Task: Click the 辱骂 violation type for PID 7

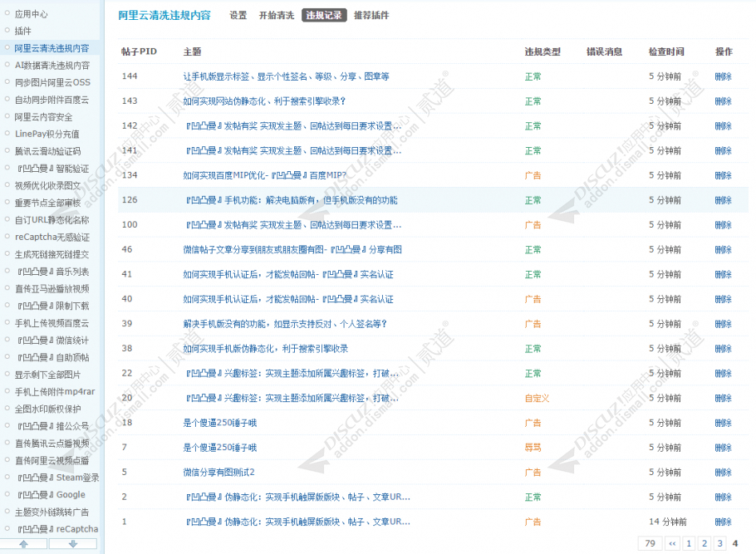Action: coord(533,448)
